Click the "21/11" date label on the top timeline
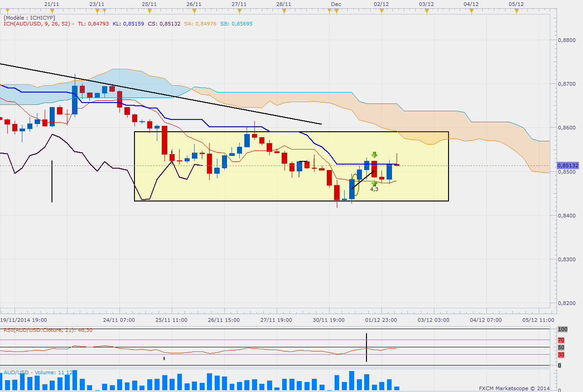583x392 pixels. click(52, 4)
